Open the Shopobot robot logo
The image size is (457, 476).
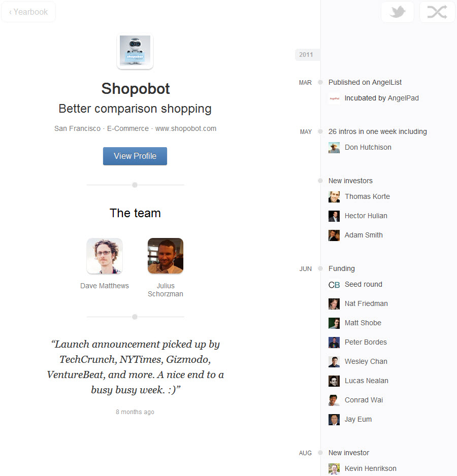tap(135, 51)
